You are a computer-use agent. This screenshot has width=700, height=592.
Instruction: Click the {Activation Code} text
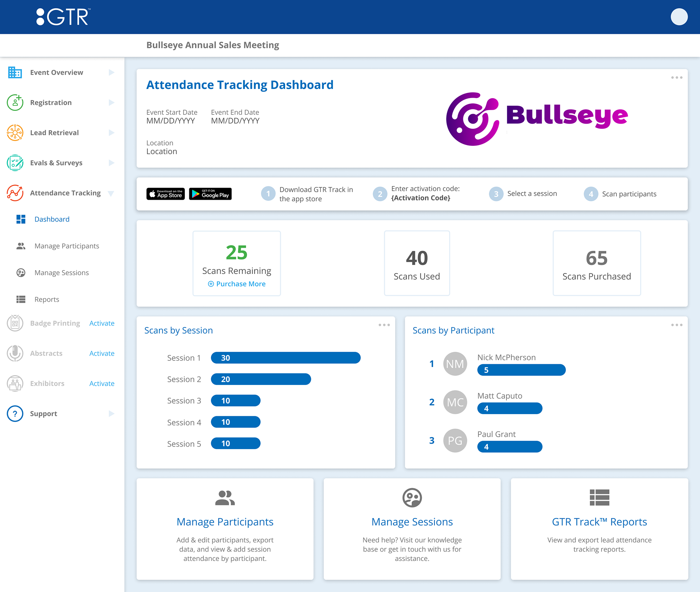pos(421,198)
